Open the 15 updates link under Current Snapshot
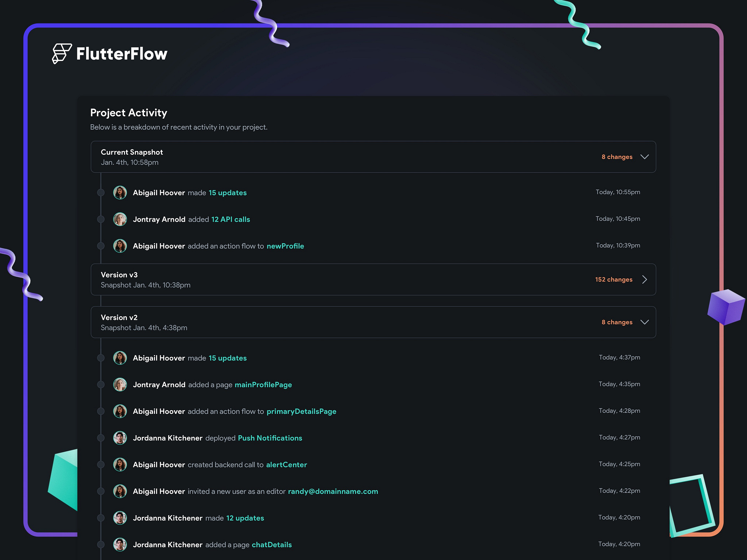Image resolution: width=747 pixels, height=560 pixels. click(227, 192)
